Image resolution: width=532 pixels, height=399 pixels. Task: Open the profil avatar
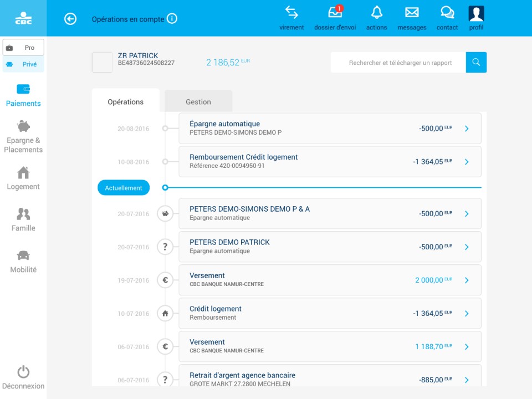(x=476, y=13)
